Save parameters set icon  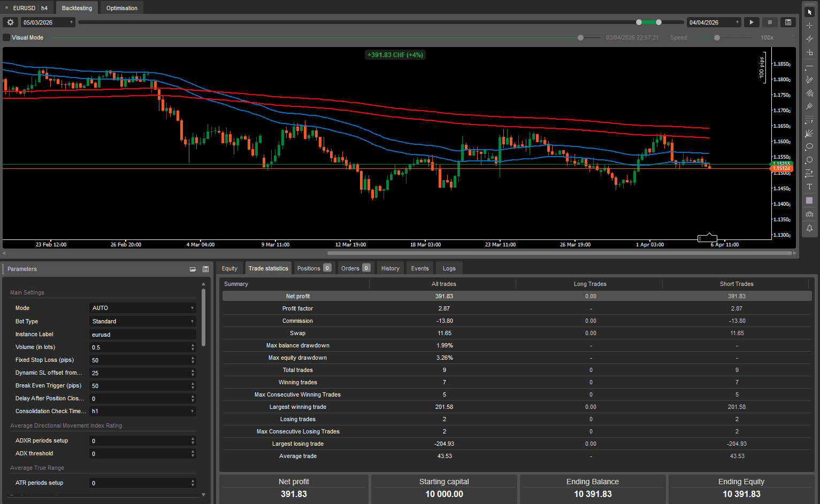click(x=205, y=269)
